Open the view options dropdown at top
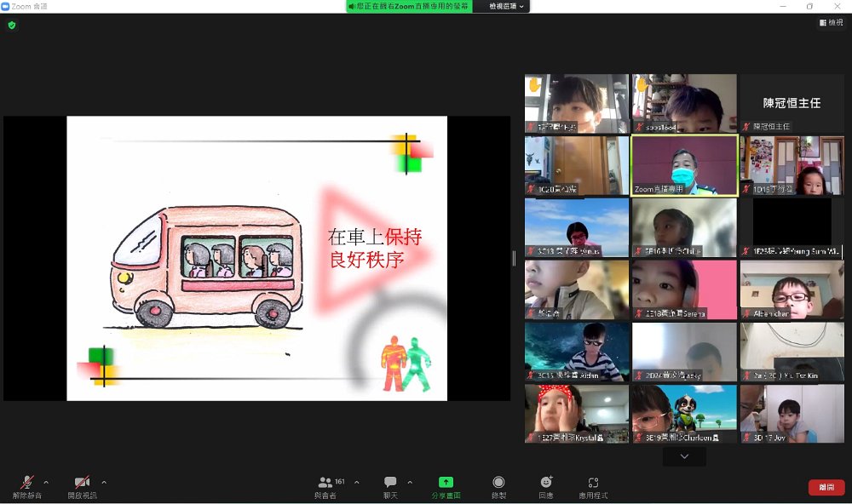This screenshot has width=852, height=504. pyautogui.click(x=509, y=6)
